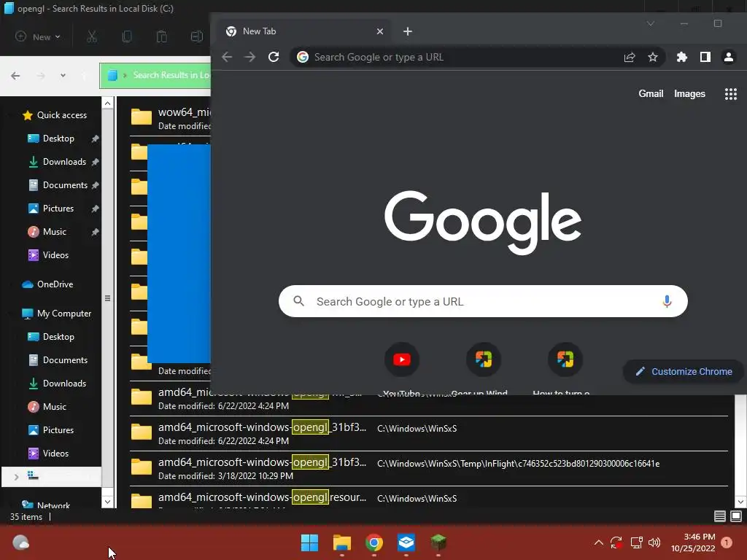Bookmark this tab with the star icon
Screen dimensions: 747x560
653,57
